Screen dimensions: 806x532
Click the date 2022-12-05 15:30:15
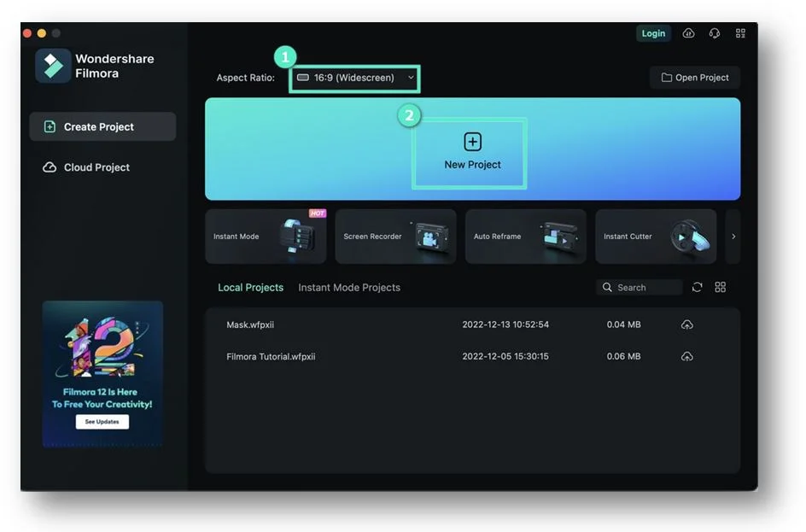coord(505,357)
